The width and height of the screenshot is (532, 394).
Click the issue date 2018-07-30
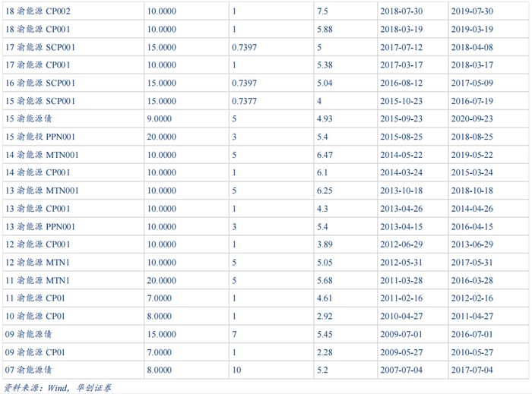point(401,11)
